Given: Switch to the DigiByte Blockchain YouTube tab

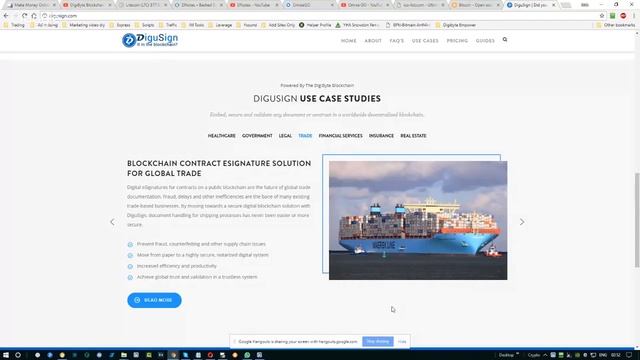Looking at the screenshot, I should pyautogui.click(x=87, y=5).
